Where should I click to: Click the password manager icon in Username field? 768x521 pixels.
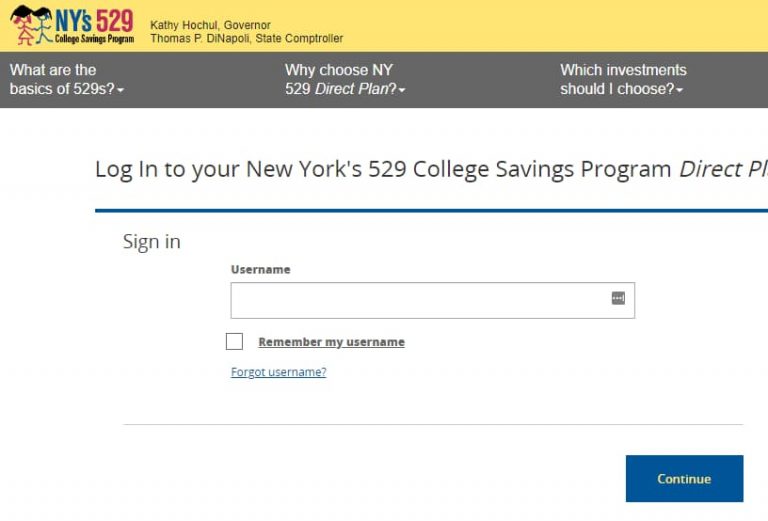coord(618,299)
